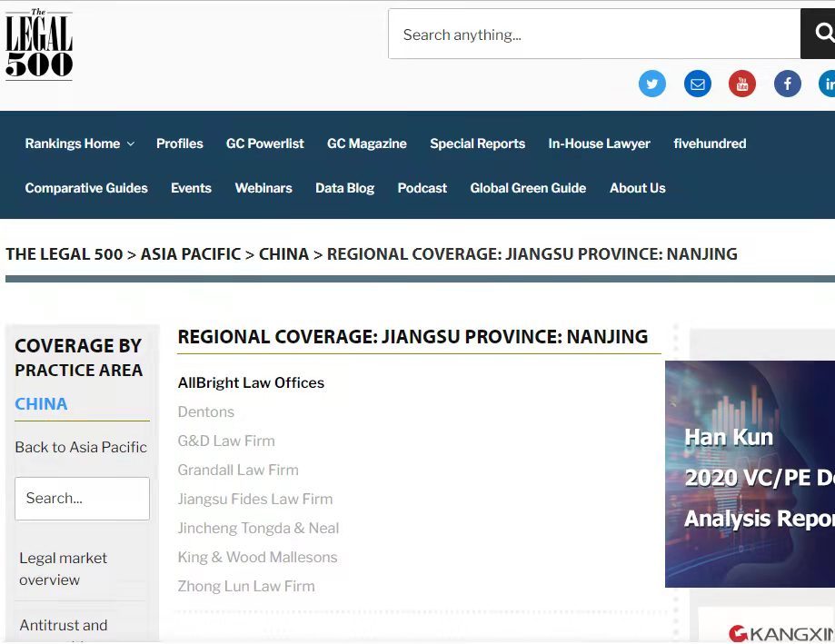
Task: Open the LinkedIn social icon
Action: 827,84
